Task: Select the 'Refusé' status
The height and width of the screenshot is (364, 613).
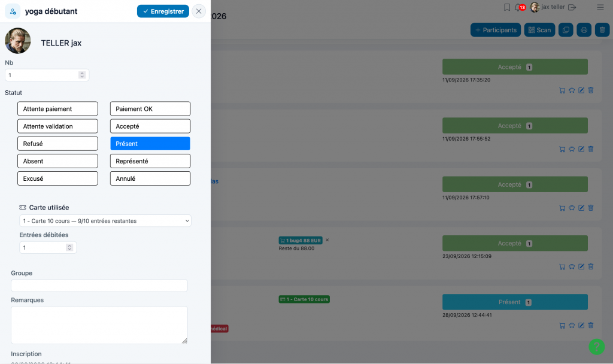Action: (x=57, y=144)
